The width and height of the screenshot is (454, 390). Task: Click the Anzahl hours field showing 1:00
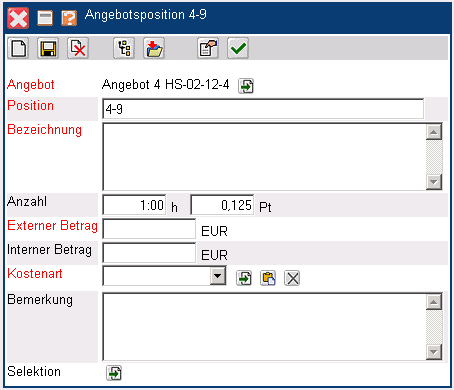click(134, 205)
